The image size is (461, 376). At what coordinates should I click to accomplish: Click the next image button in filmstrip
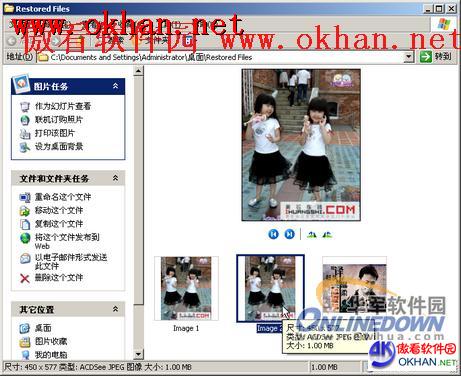289,234
